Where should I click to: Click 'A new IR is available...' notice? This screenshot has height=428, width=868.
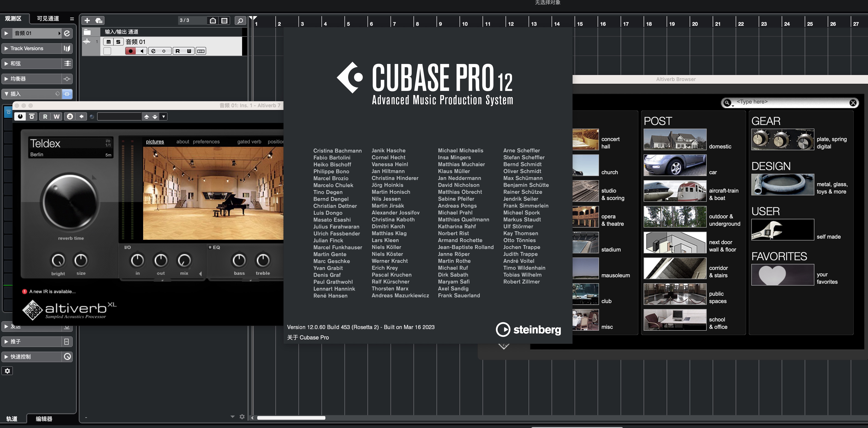coord(52,292)
